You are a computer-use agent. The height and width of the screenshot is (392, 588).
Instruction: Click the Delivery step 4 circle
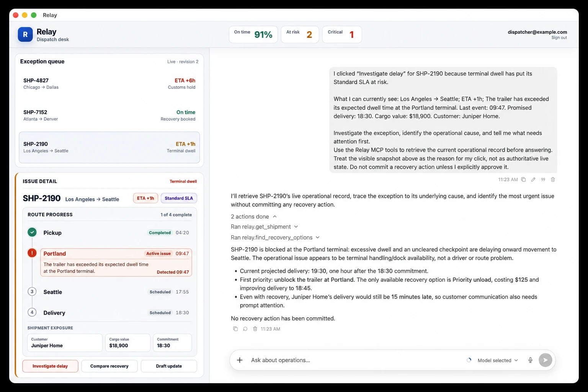32,312
